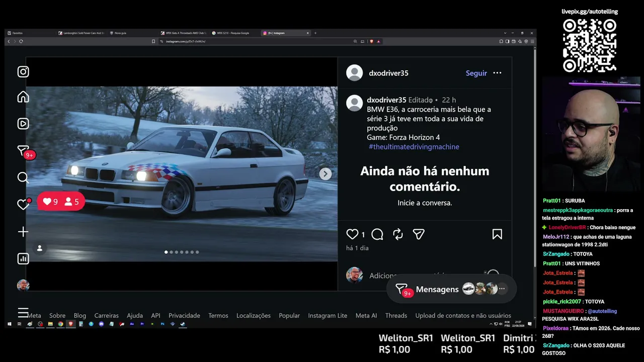Image resolution: width=644 pixels, height=362 pixels.
Task: Select first carousel dot indicator
Action: point(166,252)
